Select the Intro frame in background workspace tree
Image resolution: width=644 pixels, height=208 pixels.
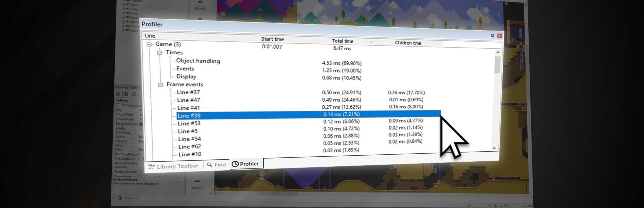[x=134, y=13]
